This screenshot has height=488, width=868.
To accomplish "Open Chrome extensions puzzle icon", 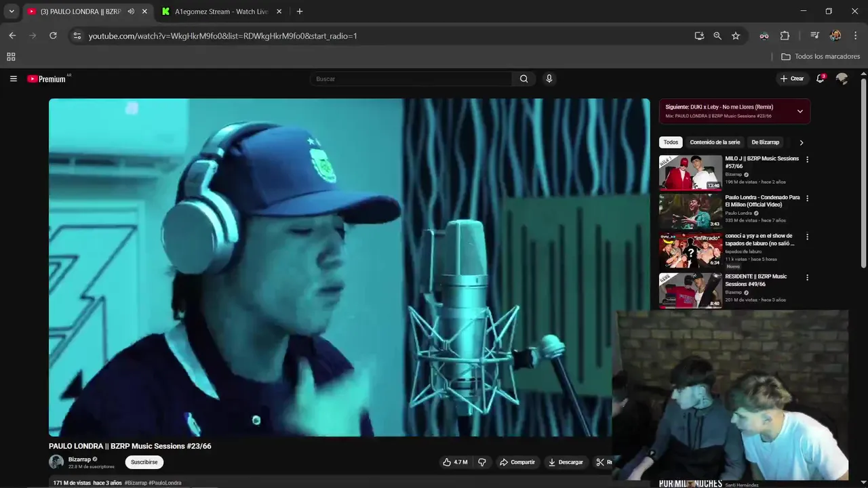I will coord(785,36).
